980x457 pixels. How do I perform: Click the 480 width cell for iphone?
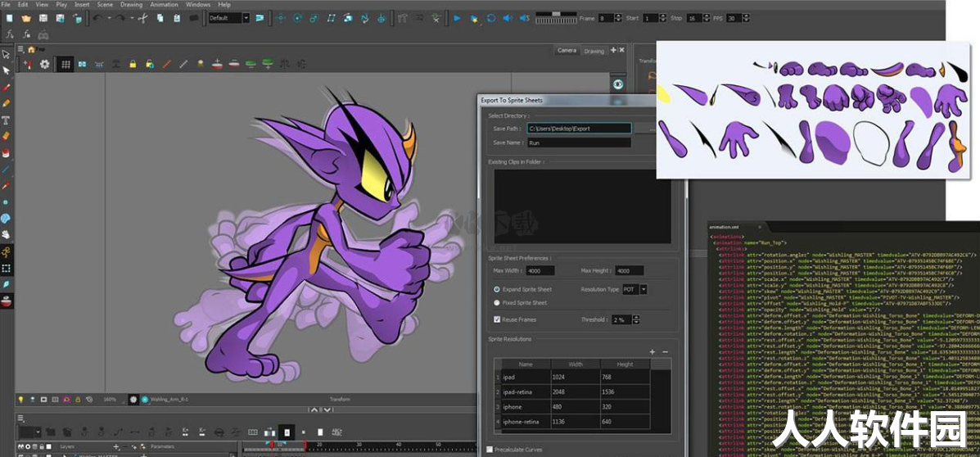coord(575,407)
